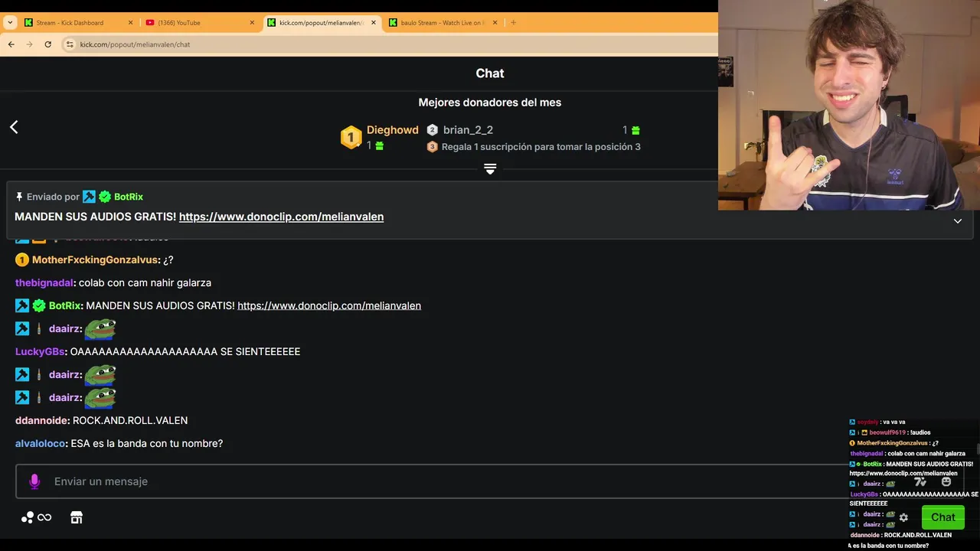
Task: Select the kick.com/popout/melianvalen tab
Action: click(322, 22)
